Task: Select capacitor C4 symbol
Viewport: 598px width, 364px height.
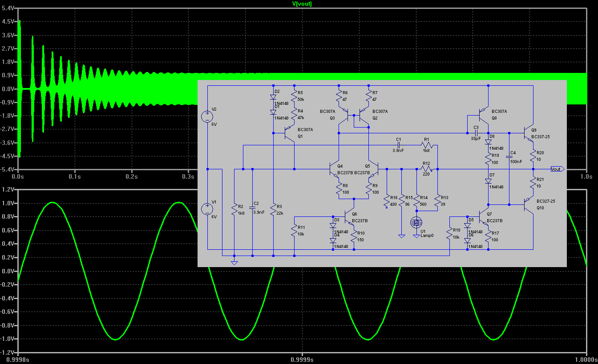Action: point(509,157)
